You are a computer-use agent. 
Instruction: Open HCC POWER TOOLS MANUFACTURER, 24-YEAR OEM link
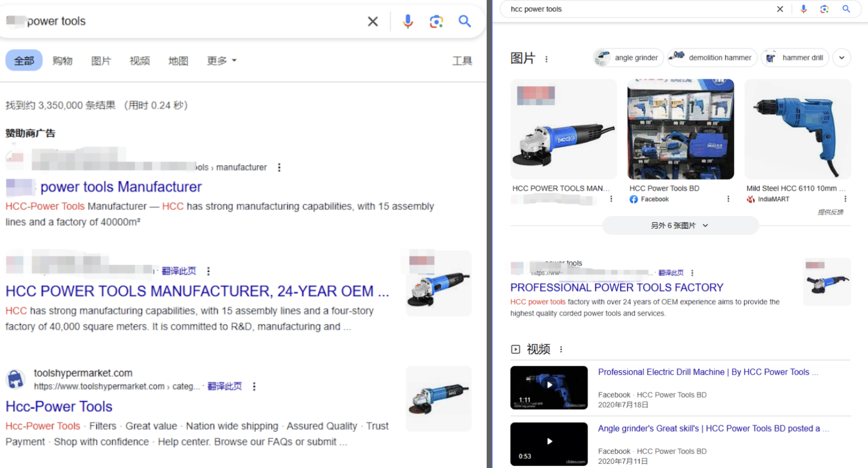(x=197, y=291)
